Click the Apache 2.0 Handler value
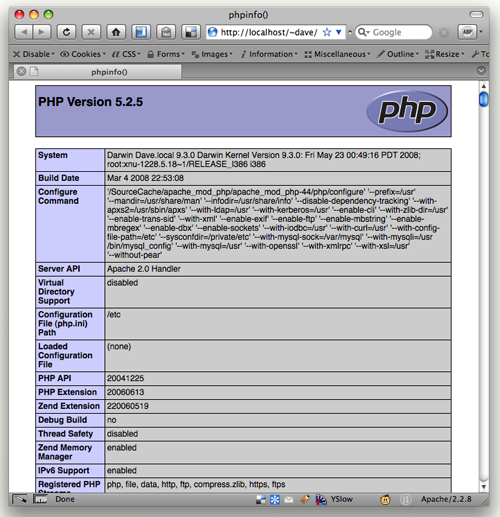Image resolution: width=500 pixels, height=517 pixels. (144, 269)
